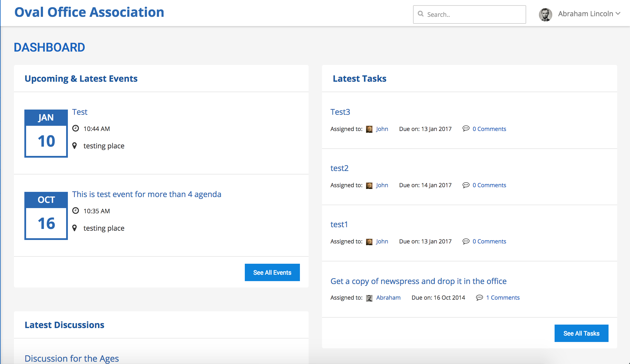The width and height of the screenshot is (630, 364).
Task: Click location pin in the OCT 16 event
Action: click(x=75, y=228)
